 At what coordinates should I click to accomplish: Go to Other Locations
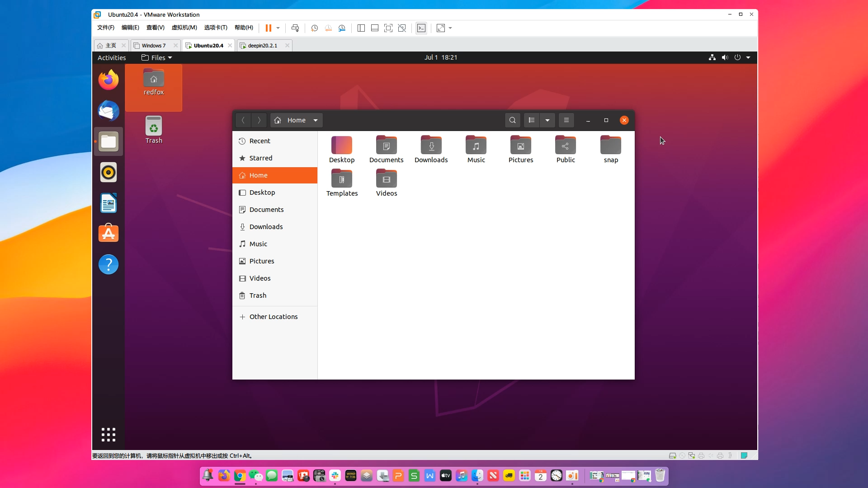pyautogui.click(x=273, y=317)
